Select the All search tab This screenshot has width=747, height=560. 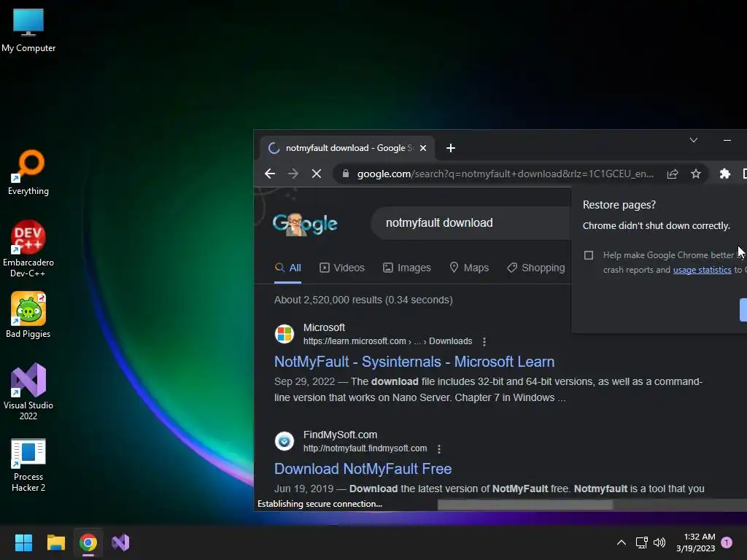click(287, 268)
